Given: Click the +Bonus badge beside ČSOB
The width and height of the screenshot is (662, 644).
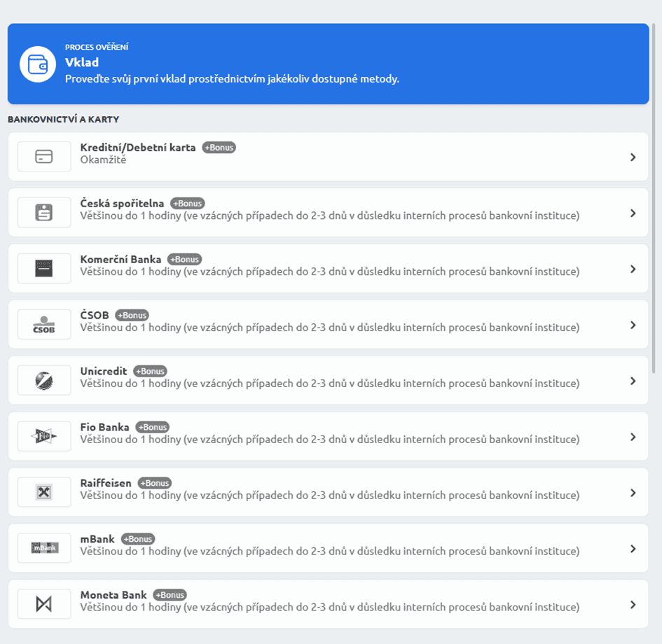Looking at the screenshot, I should [132, 315].
